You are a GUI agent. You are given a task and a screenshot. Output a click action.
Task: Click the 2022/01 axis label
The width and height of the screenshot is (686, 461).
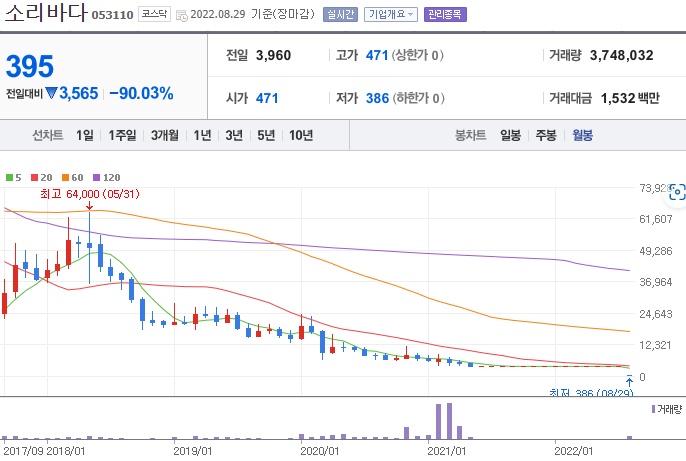tap(573, 451)
